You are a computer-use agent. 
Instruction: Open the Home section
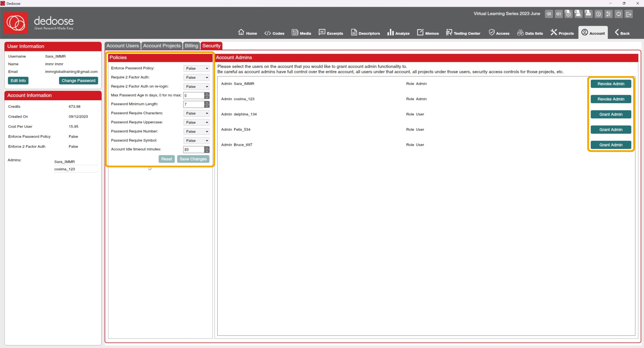(248, 33)
